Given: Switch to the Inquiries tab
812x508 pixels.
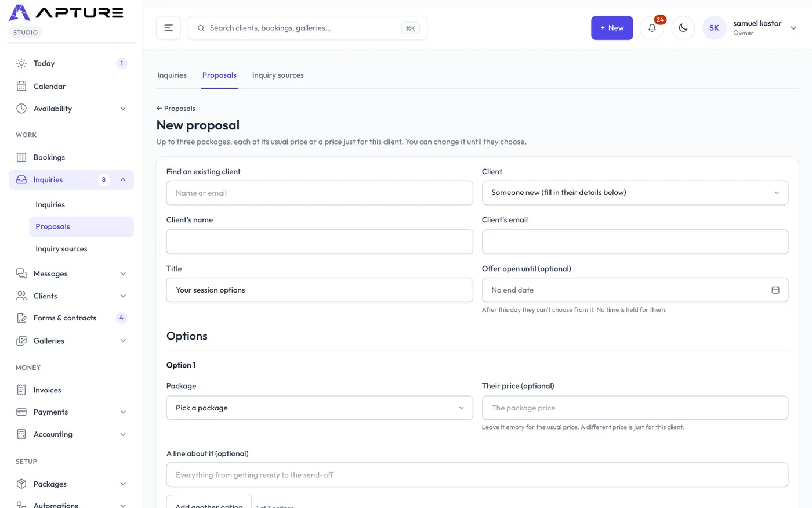Looking at the screenshot, I should tap(172, 75).
